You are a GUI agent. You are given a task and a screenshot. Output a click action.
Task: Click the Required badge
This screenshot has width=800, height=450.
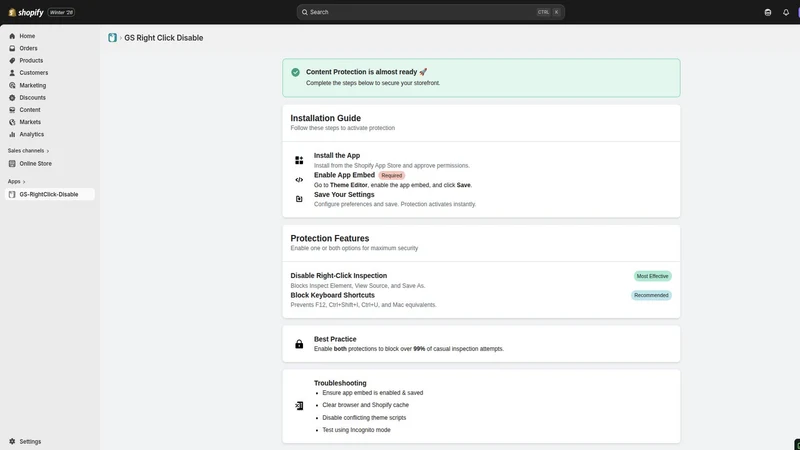click(392, 176)
